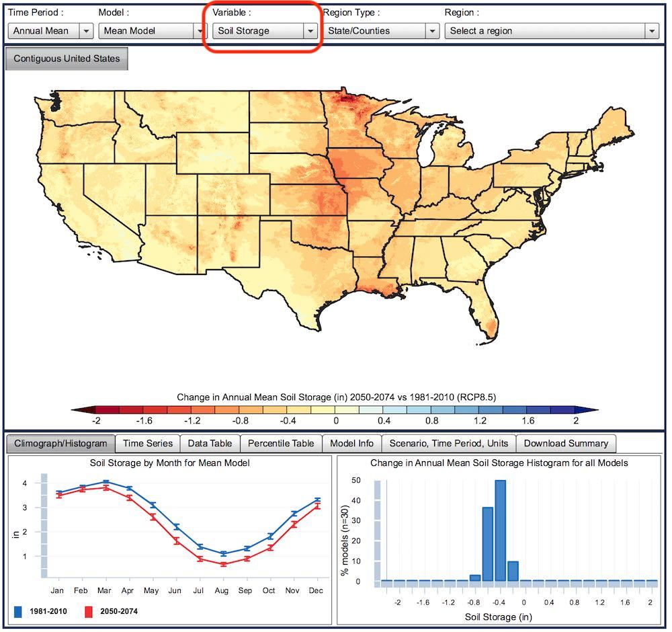
Task: Toggle the red 2050-2074 legend swatch
Action: pyautogui.click(x=89, y=611)
